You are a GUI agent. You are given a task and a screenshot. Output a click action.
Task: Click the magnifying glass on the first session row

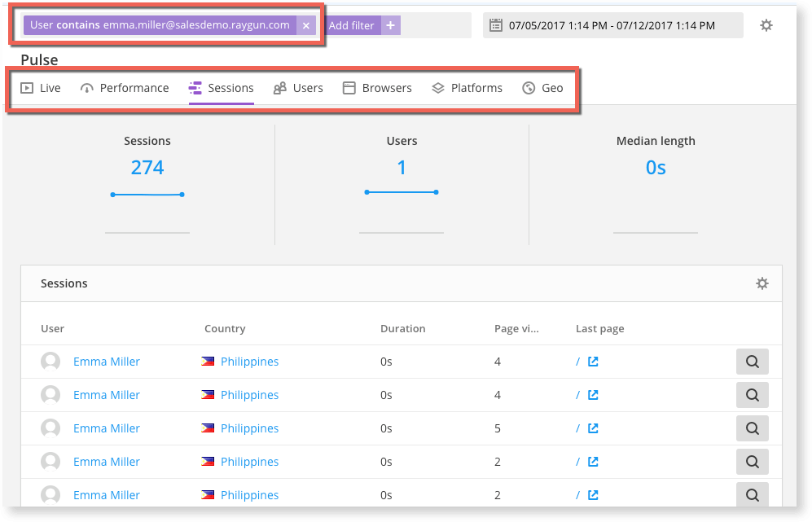tap(752, 361)
